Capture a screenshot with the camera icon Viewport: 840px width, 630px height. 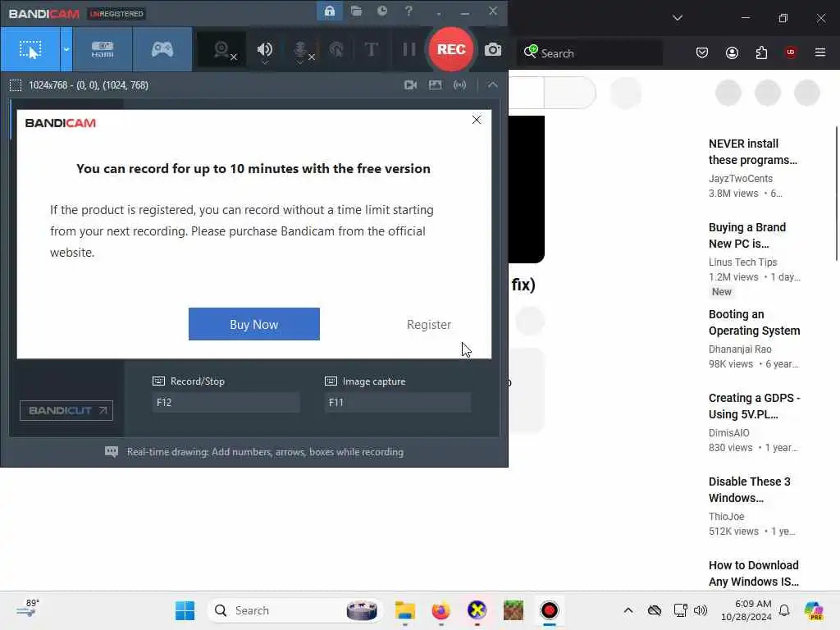pyautogui.click(x=493, y=50)
